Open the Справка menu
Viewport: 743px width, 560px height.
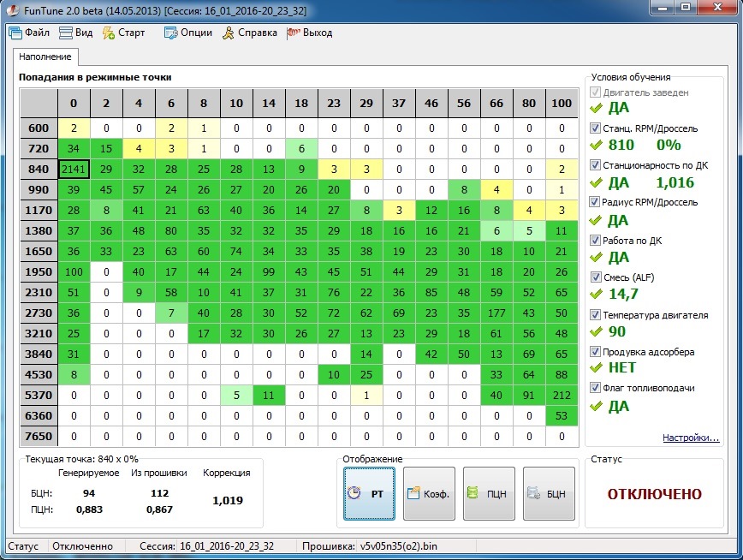tap(250, 33)
